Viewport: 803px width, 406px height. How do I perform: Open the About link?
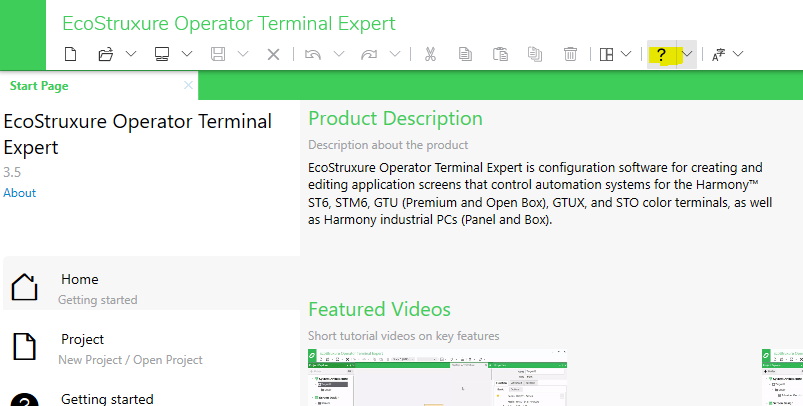19,193
